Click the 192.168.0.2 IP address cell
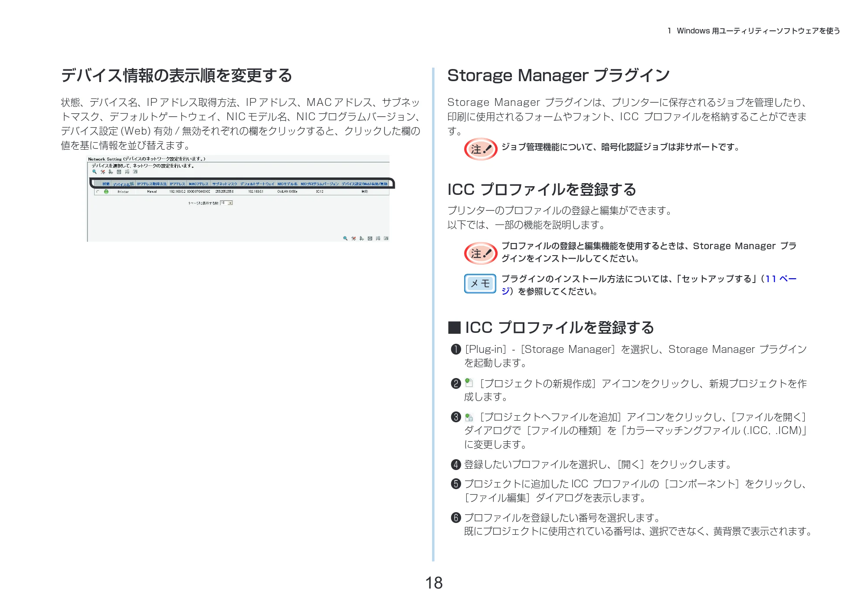Image resolution: width=868 pixels, height=615 pixels. coord(177,191)
